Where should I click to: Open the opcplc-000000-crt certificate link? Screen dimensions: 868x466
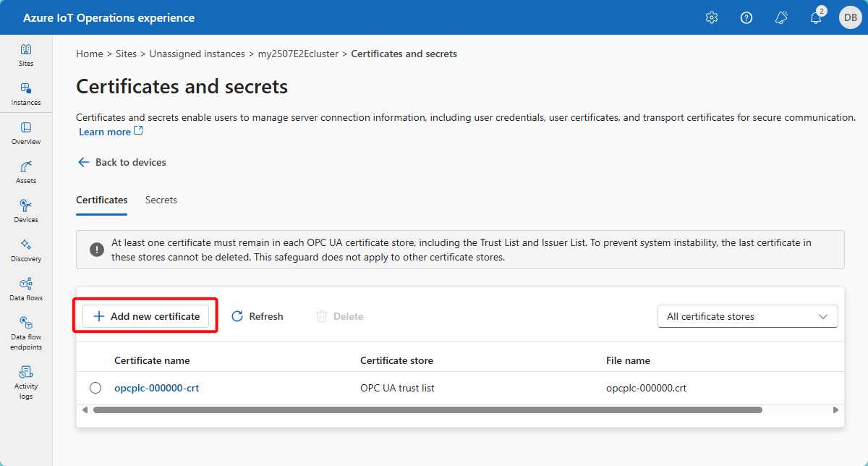click(x=156, y=388)
